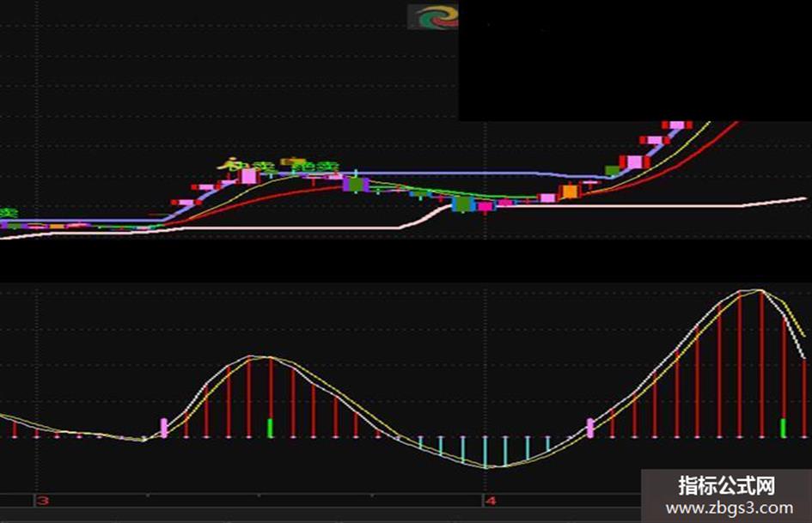Select the magenta candle beside the blue-green candle
The width and height of the screenshot is (812, 523).
tap(485, 207)
